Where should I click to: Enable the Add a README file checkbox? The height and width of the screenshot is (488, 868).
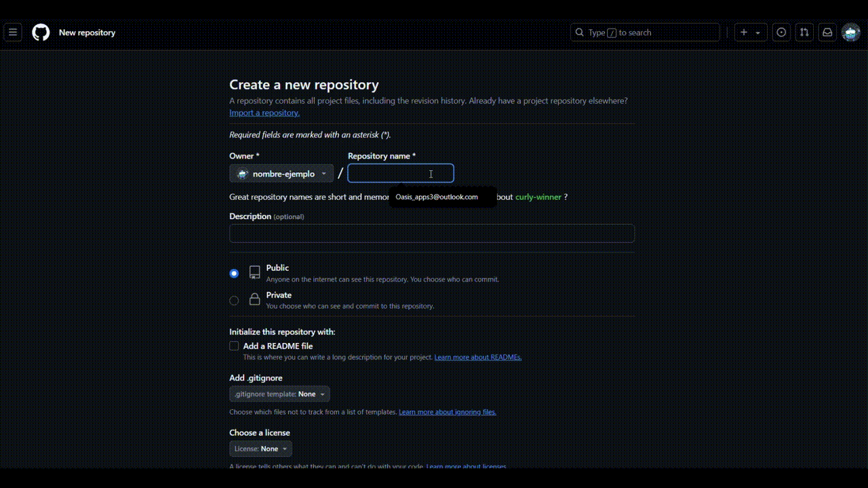click(x=234, y=346)
